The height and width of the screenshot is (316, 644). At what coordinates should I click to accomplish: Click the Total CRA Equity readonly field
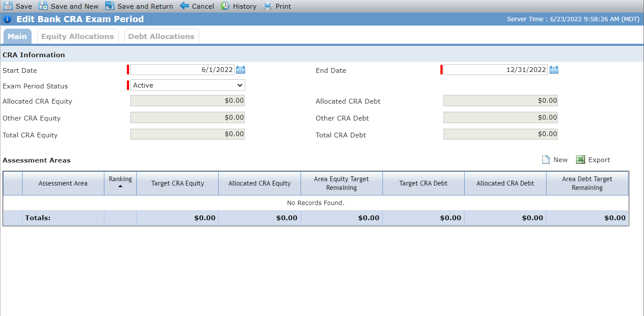point(188,134)
